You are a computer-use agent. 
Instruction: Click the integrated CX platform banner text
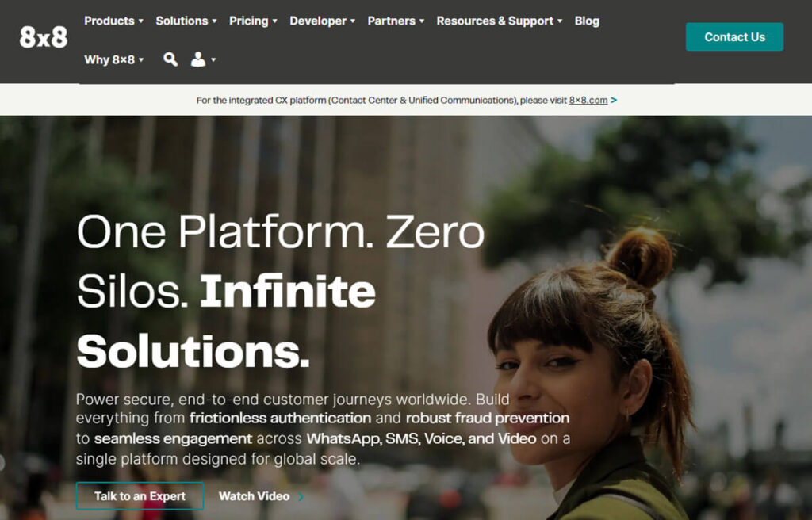click(381, 101)
